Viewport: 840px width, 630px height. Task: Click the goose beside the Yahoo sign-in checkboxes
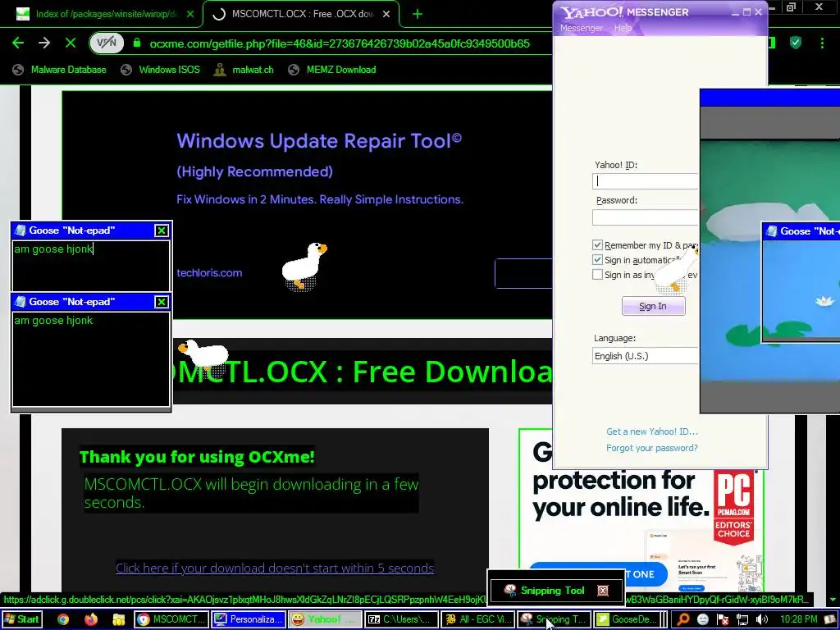(x=676, y=269)
